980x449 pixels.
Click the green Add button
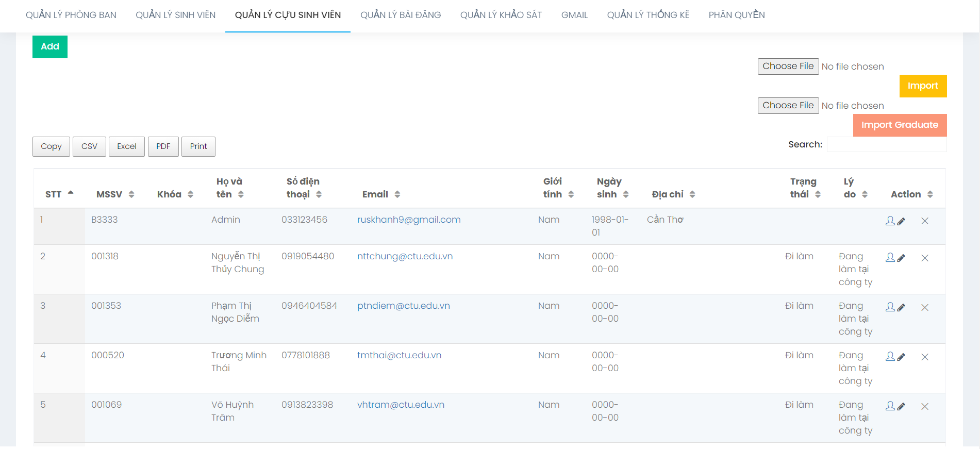[50, 47]
